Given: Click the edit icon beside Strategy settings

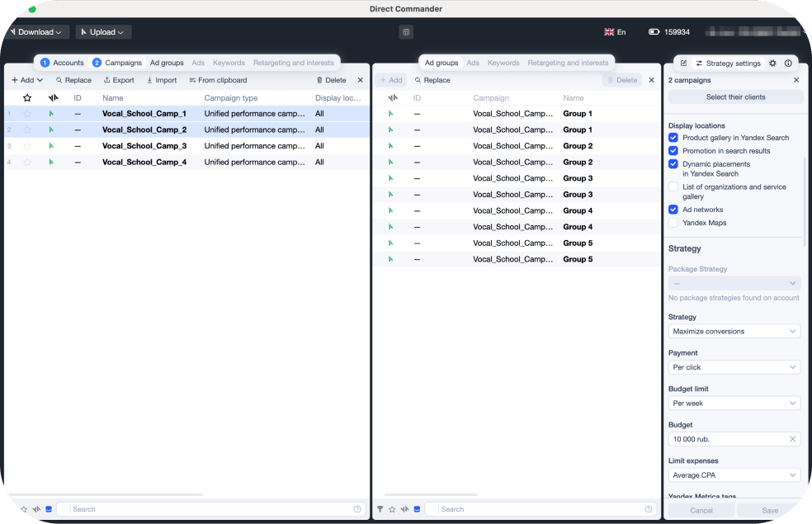Looking at the screenshot, I should click(x=683, y=64).
